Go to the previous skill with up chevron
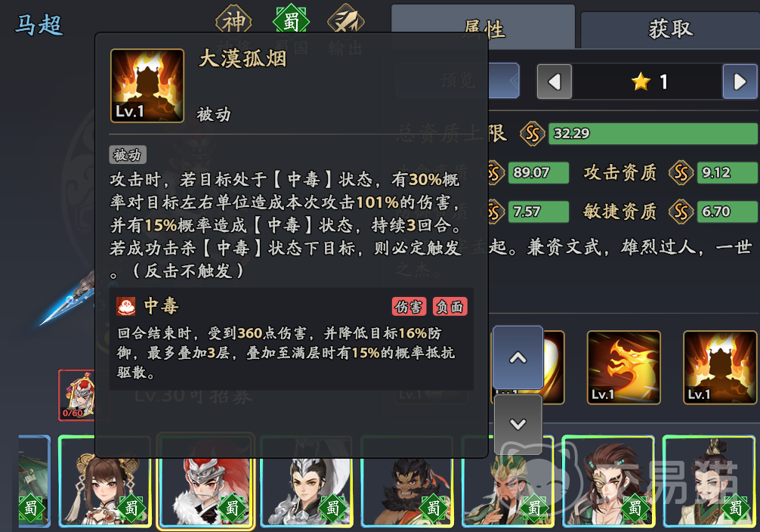The image size is (760, 532). click(517, 358)
